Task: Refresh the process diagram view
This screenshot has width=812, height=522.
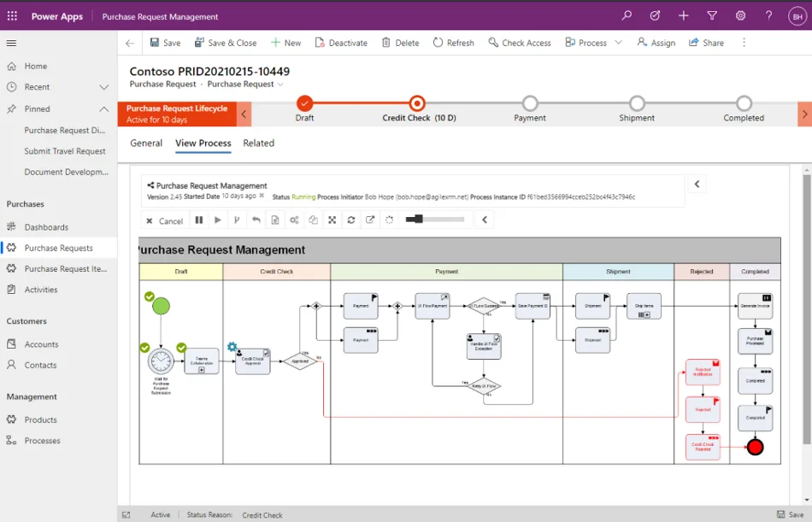Action: 350,220
